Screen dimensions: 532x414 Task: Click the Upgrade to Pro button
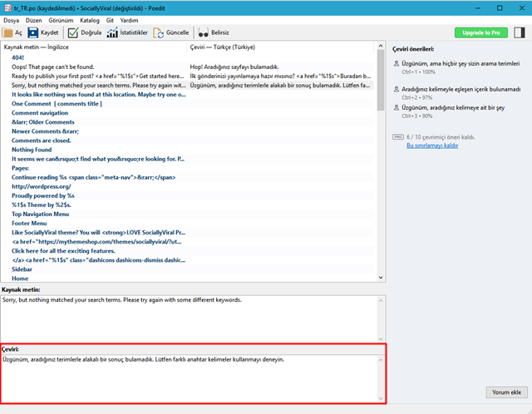click(480, 32)
